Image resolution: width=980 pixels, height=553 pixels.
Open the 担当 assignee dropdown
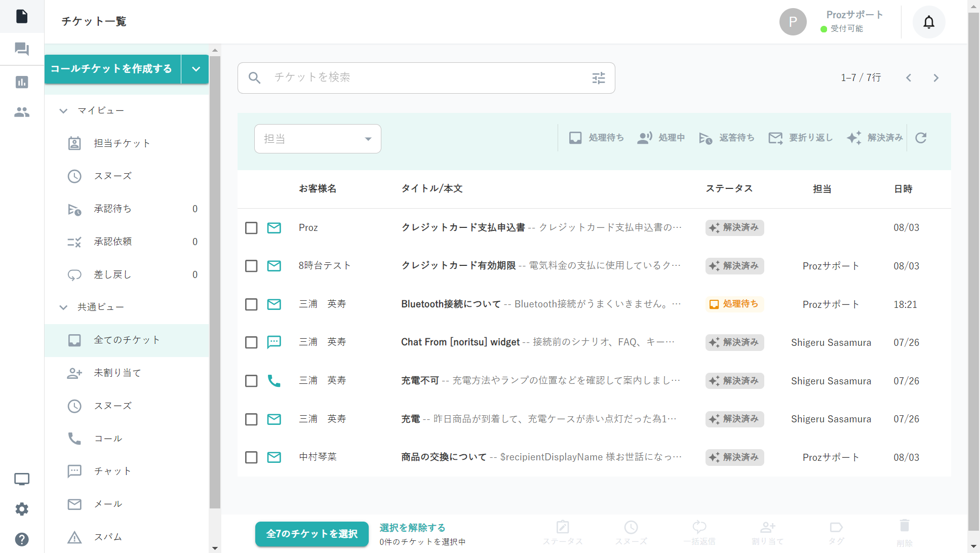(x=318, y=139)
